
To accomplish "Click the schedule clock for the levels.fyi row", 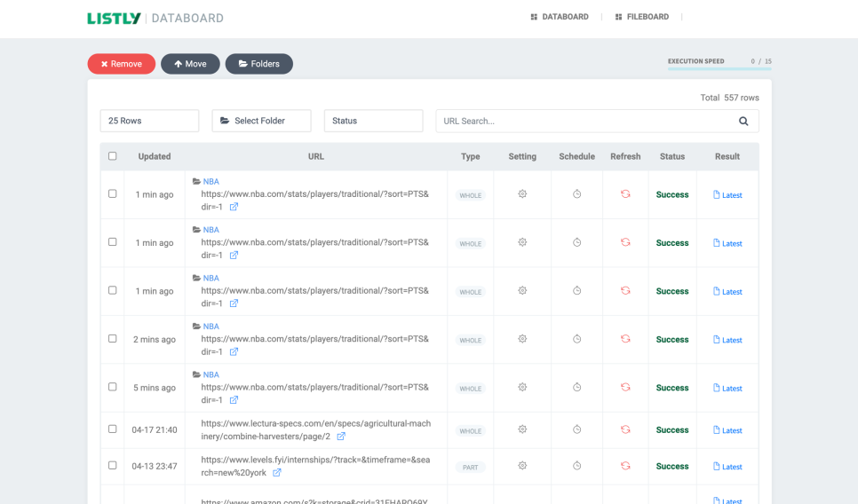I will click(x=576, y=466).
